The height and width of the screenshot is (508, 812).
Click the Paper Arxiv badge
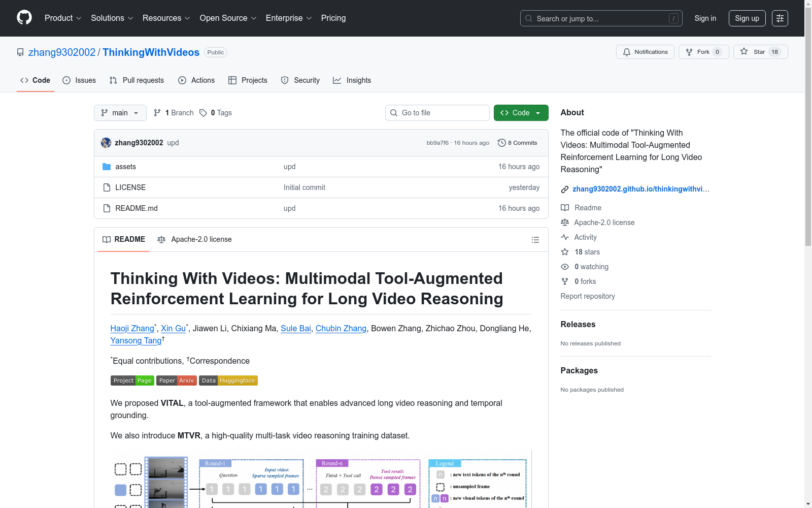pyautogui.click(x=177, y=380)
